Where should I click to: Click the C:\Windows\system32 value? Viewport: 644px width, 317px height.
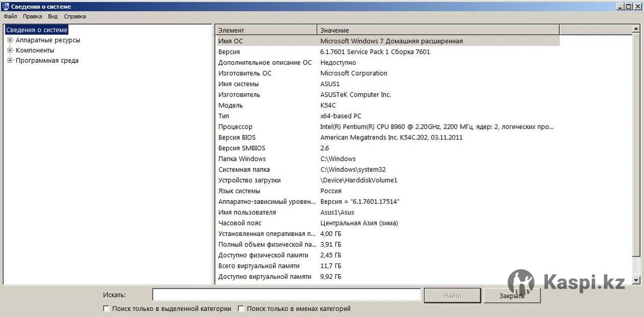coord(353,169)
